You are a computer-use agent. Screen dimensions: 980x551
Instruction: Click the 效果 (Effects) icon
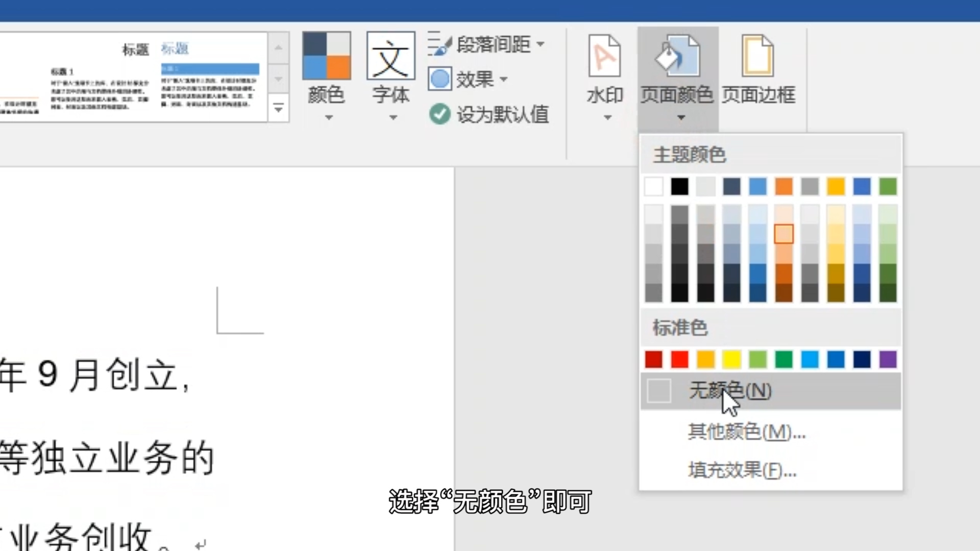[439, 79]
